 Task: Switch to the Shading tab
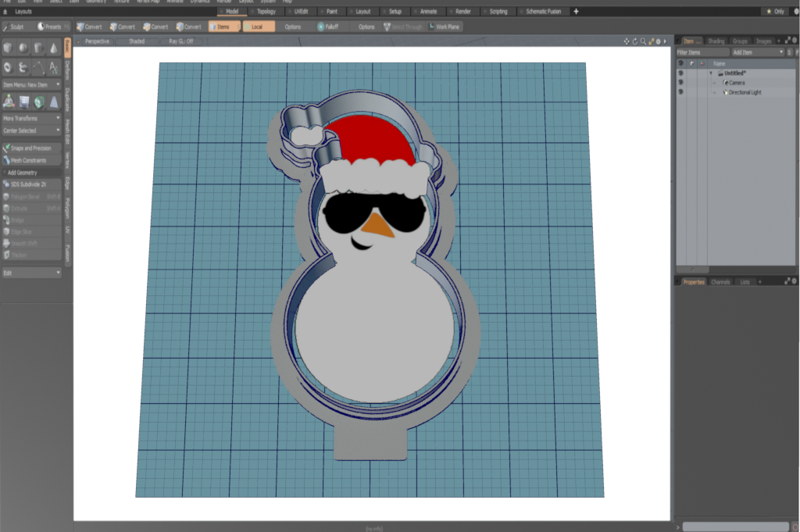pyautogui.click(x=716, y=41)
